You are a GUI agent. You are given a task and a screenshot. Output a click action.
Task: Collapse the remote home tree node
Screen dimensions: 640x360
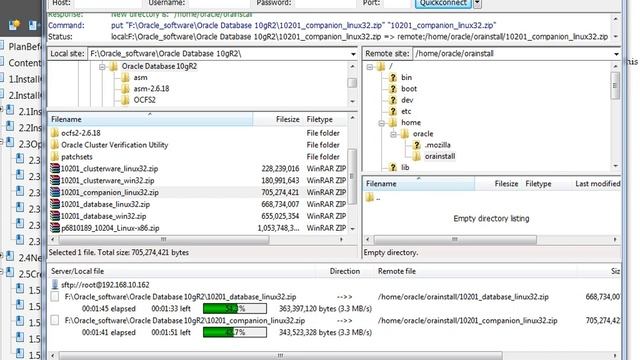[382, 123]
